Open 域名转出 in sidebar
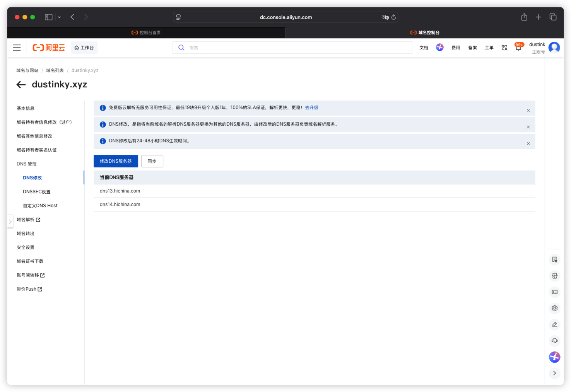The image size is (571, 392). 26,233
